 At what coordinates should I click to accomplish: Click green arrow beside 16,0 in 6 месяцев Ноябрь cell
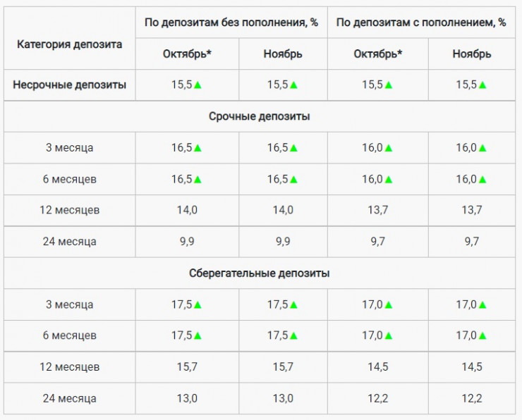482,180
